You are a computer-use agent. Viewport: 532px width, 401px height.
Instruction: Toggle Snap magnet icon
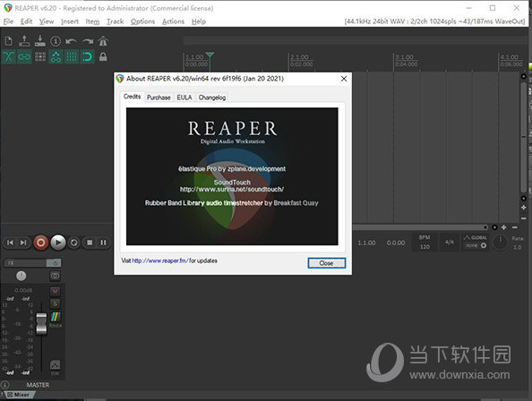pyautogui.click(x=87, y=56)
